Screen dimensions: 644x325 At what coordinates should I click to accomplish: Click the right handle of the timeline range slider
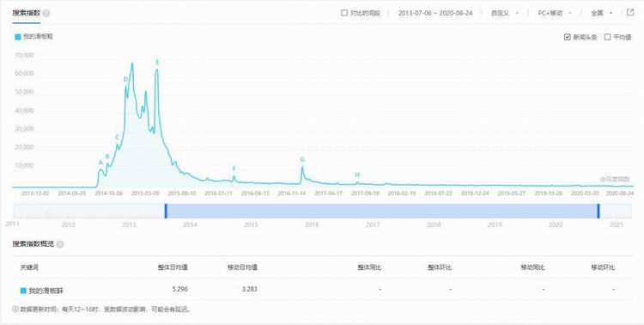pos(598,211)
